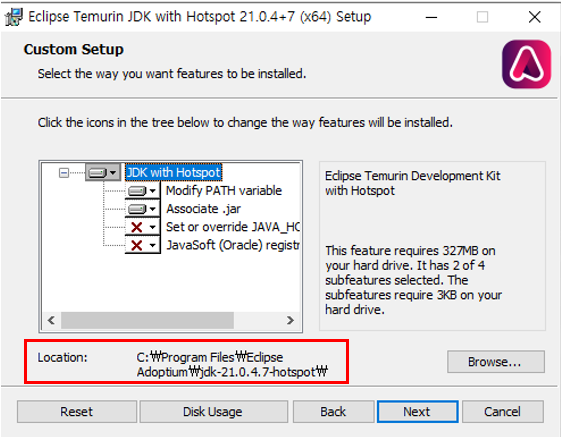Go Back to previous setup step
This screenshot has height=437, width=561.
click(x=333, y=412)
